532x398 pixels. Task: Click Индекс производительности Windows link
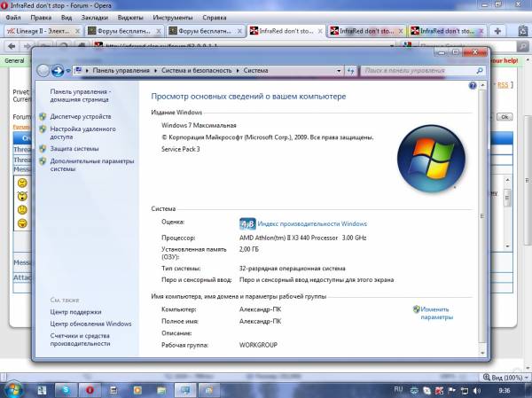[312, 224]
